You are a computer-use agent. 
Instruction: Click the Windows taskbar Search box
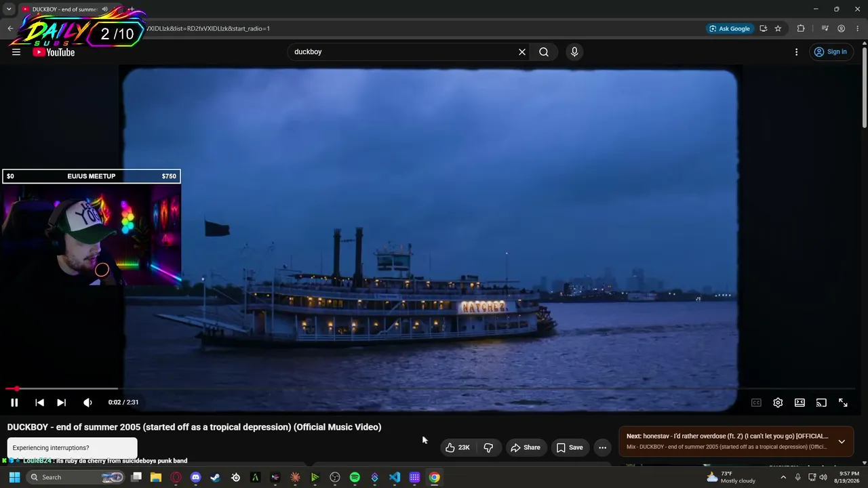pyautogui.click(x=77, y=477)
